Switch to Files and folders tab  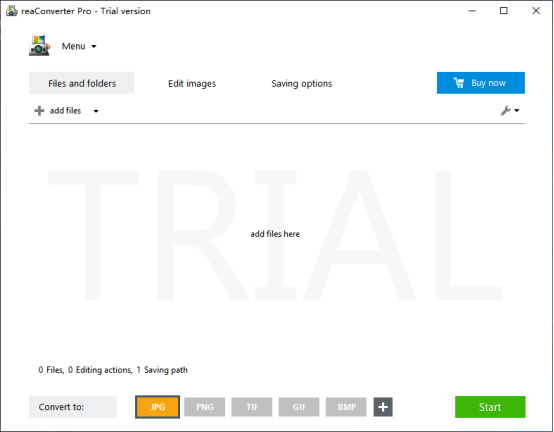point(82,83)
